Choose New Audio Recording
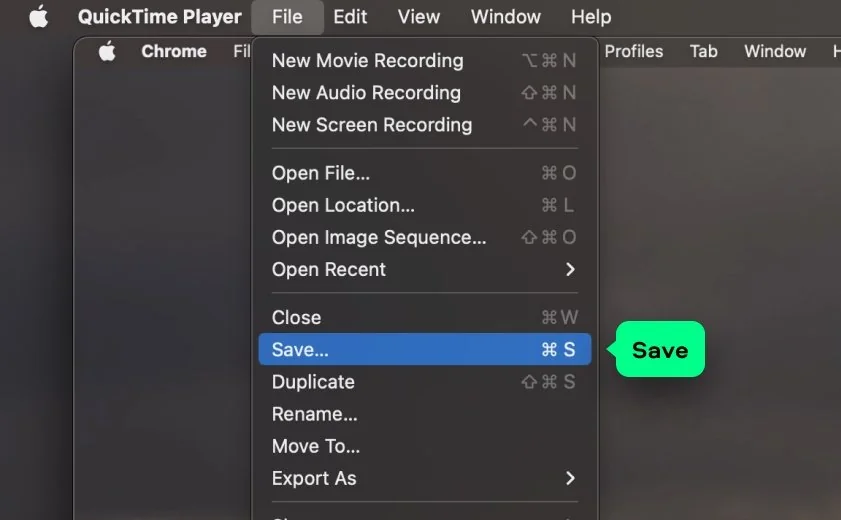Image resolution: width=841 pixels, height=520 pixels. pos(425,93)
